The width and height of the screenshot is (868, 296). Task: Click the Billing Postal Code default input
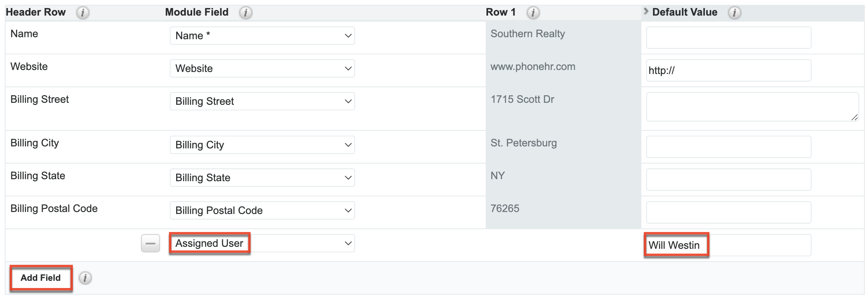tap(728, 212)
